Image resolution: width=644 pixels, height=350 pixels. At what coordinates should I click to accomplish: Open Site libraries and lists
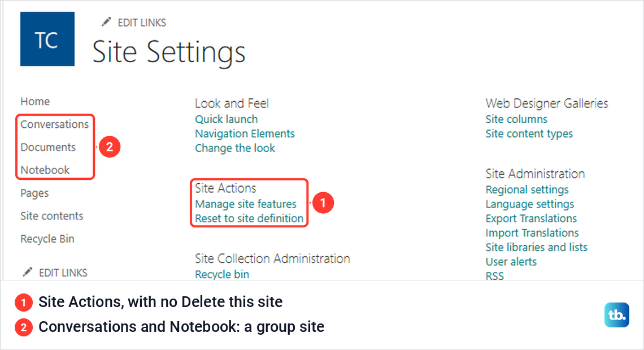(x=537, y=247)
